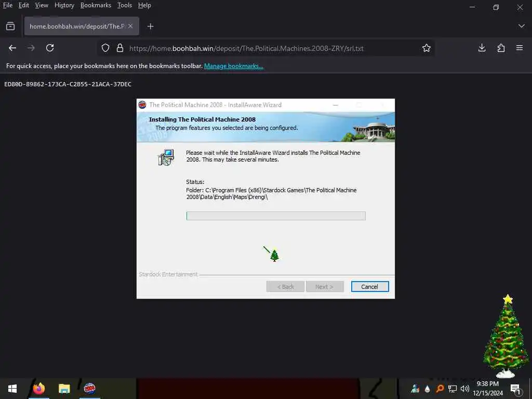Expand the list all tabs chevron
Viewport: 532px width, 399px height.
click(522, 26)
